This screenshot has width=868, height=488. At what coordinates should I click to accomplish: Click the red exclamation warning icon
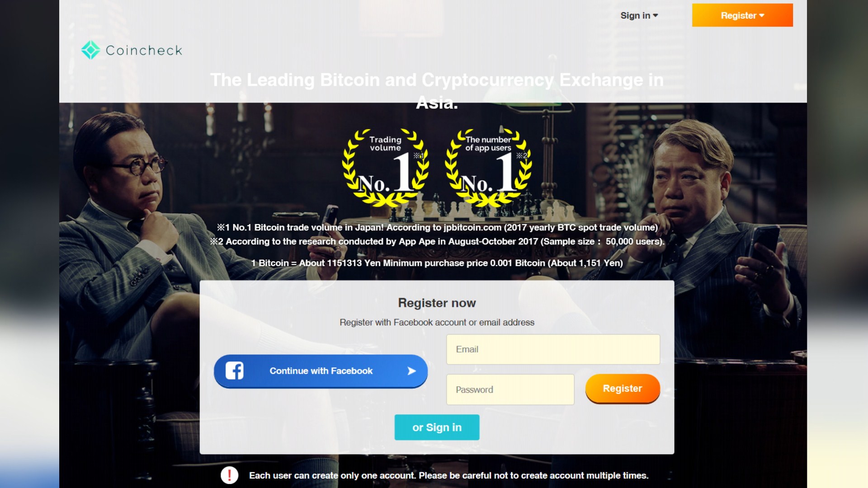(x=229, y=475)
